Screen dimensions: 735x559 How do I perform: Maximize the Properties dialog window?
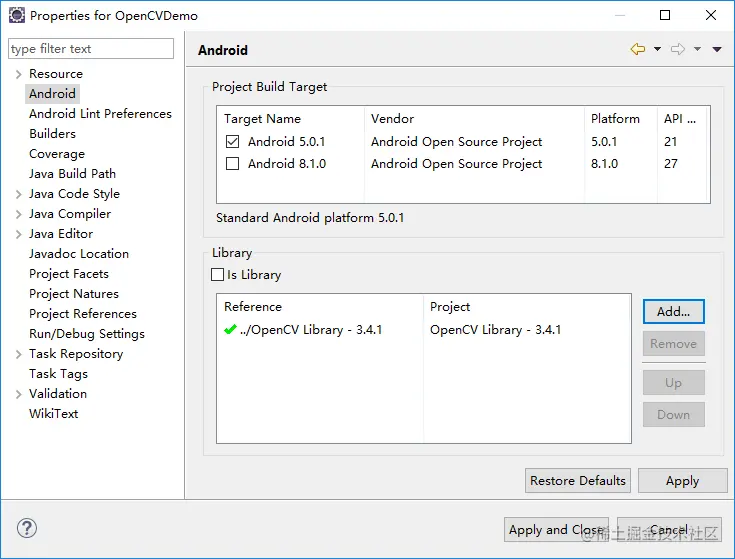[x=665, y=15]
